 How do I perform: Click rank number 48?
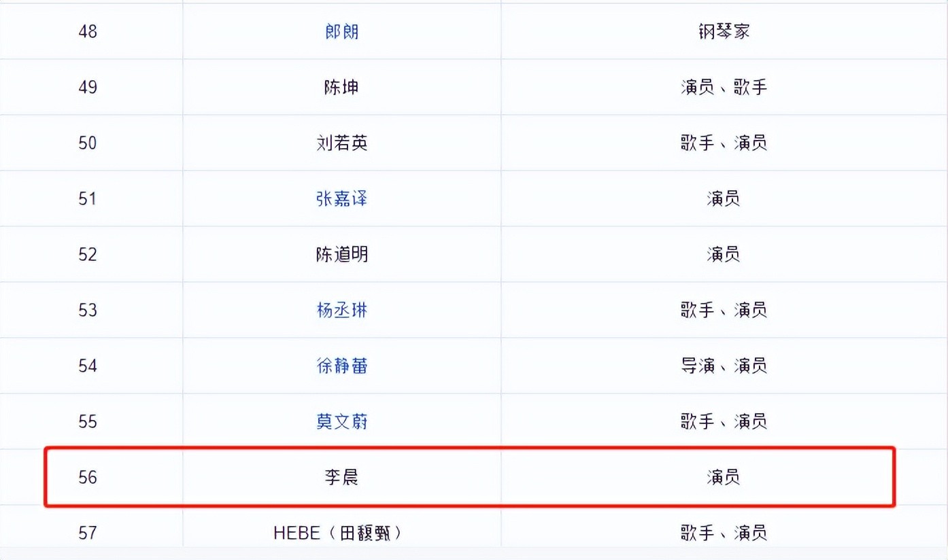88,32
